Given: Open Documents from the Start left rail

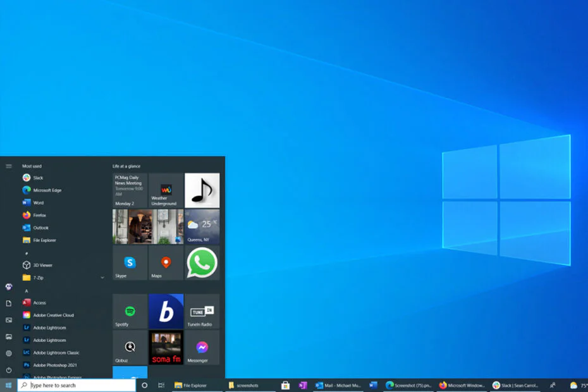Looking at the screenshot, I should pos(9,303).
